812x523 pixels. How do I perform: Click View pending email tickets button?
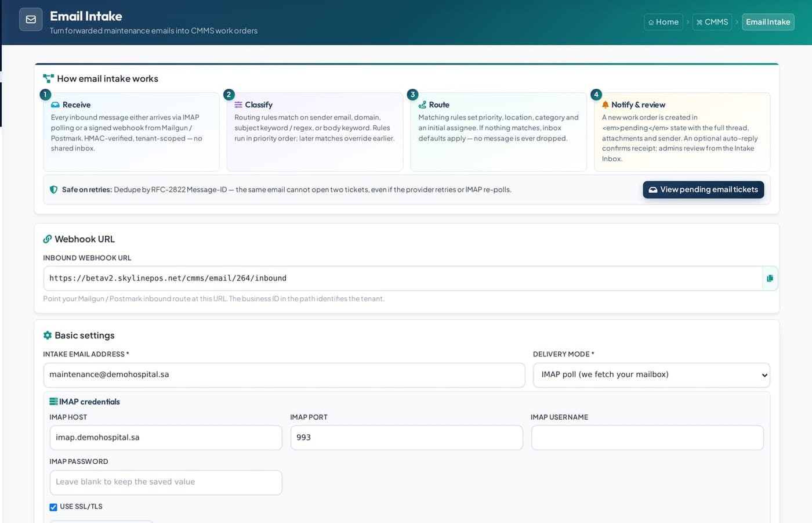click(704, 190)
